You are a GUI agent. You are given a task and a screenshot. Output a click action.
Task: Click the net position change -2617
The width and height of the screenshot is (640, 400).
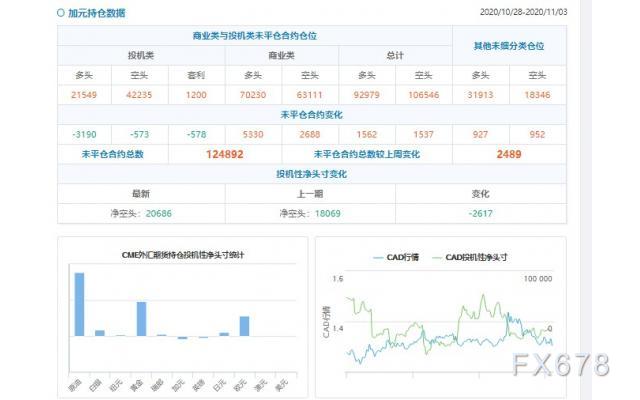(x=480, y=213)
